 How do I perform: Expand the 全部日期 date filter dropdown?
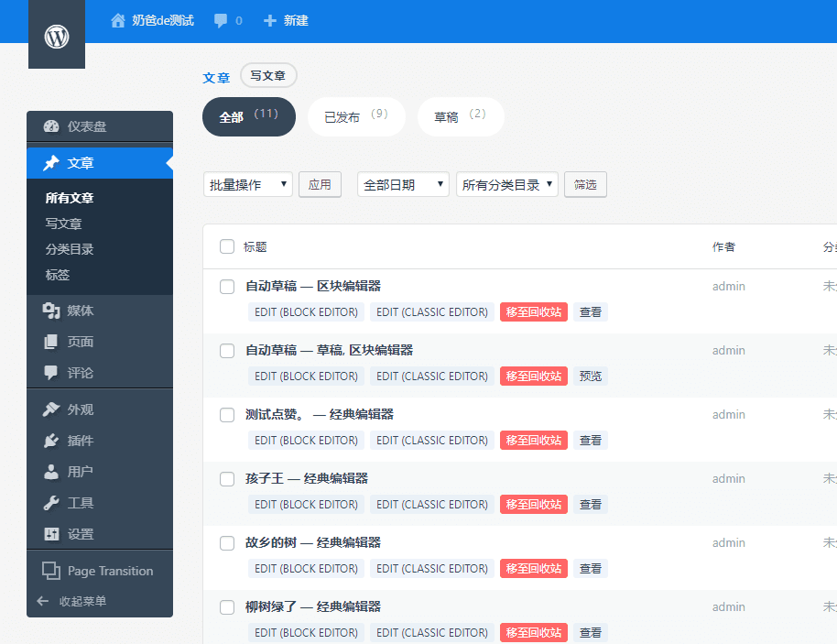point(402,184)
